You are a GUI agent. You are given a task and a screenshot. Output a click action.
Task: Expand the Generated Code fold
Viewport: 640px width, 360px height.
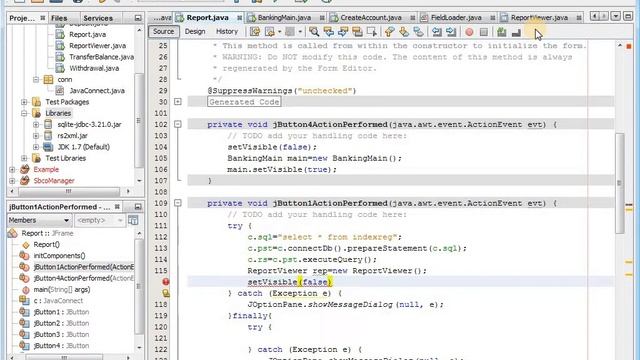coord(178,102)
